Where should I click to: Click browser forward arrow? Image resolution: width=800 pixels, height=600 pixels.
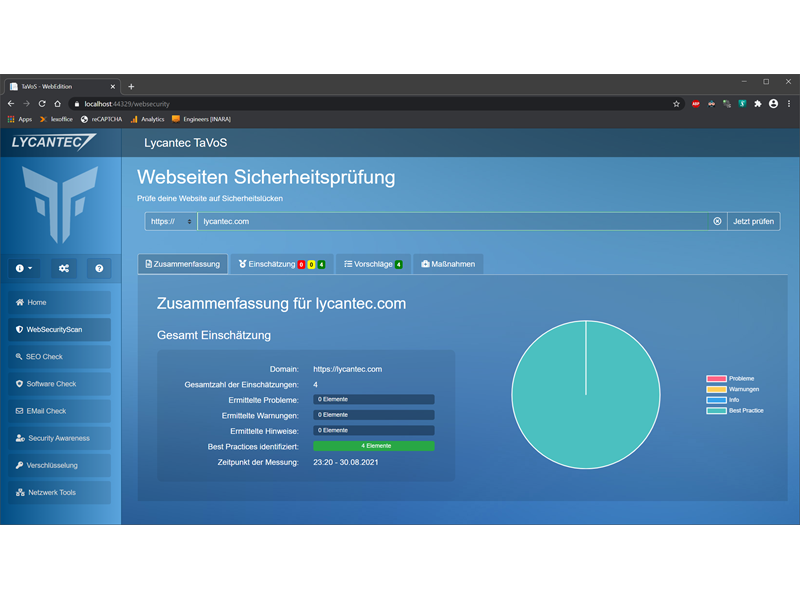pyautogui.click(x=27, y=104)
